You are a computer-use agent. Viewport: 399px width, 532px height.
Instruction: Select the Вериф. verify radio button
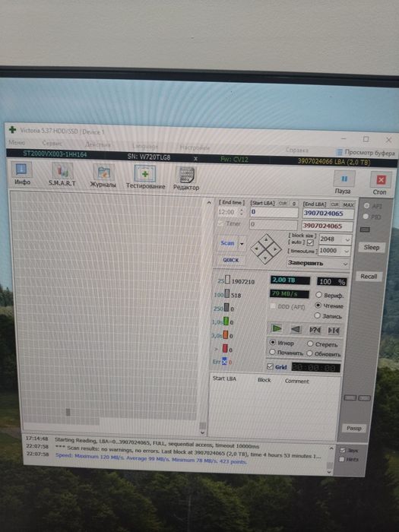[x=318, y=295]
